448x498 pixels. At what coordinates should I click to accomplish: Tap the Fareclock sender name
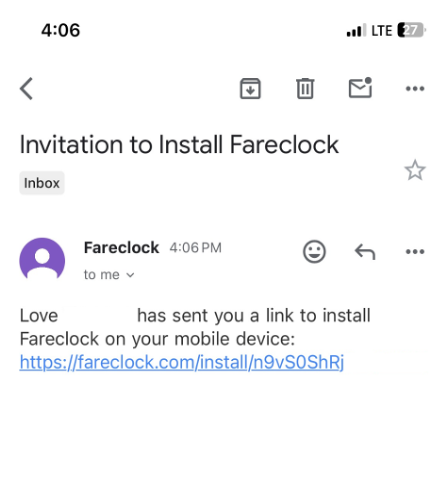pos(121,248)
